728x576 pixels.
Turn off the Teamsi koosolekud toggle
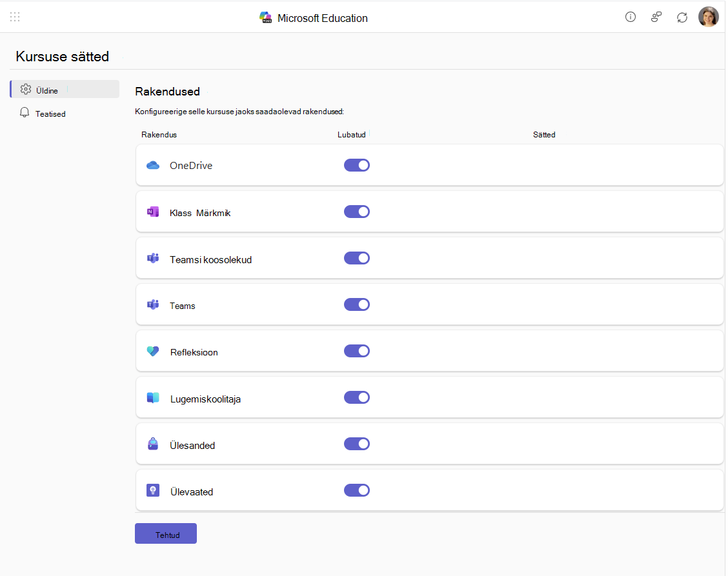click(x=356, y=258)
